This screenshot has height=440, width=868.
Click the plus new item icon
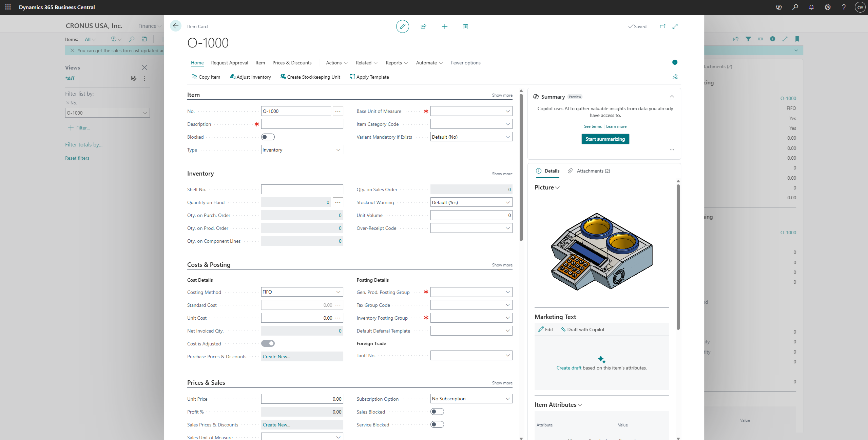[x=444, y=26]
